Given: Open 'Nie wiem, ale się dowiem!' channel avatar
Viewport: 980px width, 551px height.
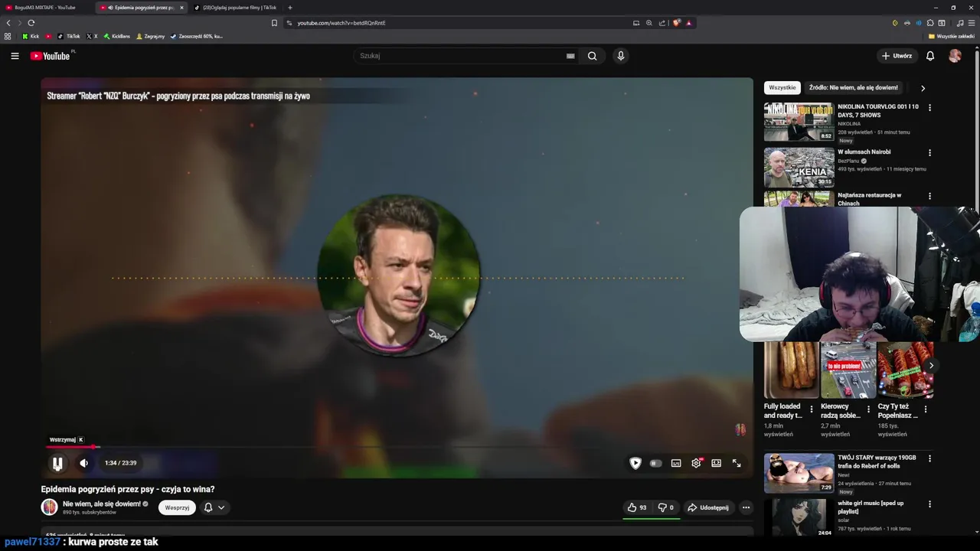Looking at the screenshot, I should click(49, 507).
